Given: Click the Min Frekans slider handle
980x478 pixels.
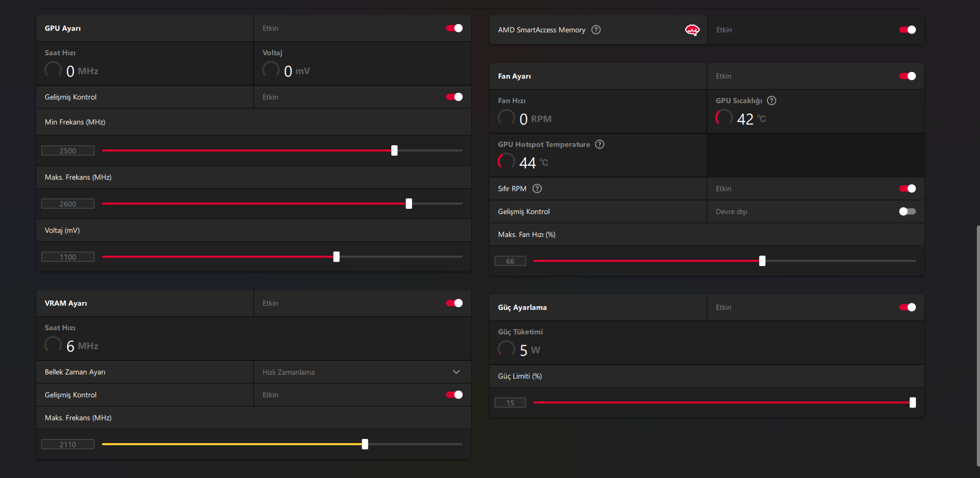Looking at the screenshot, I should (394, 150).
